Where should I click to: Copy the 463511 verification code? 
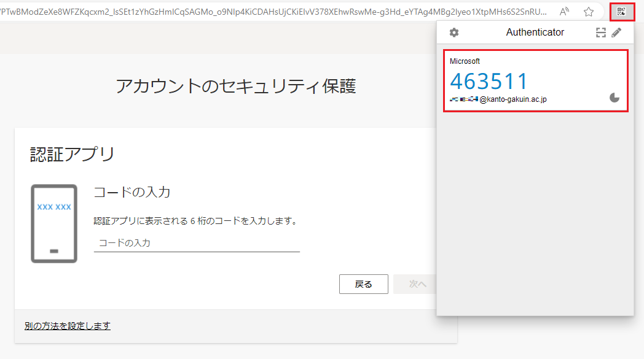point(489,81)
